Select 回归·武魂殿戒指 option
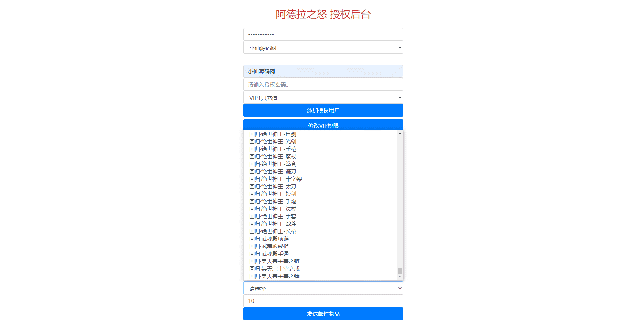Screen dimensions: 644x328 tap(320, 246)
